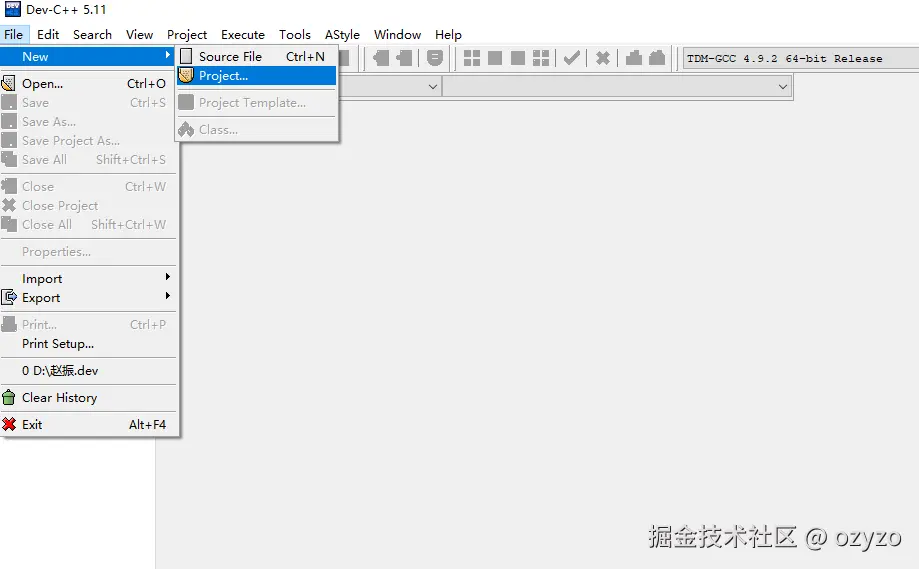
Task: Click the Compile & Run toolbar icon
Action: pyautogui.click(x=518, y=58)
